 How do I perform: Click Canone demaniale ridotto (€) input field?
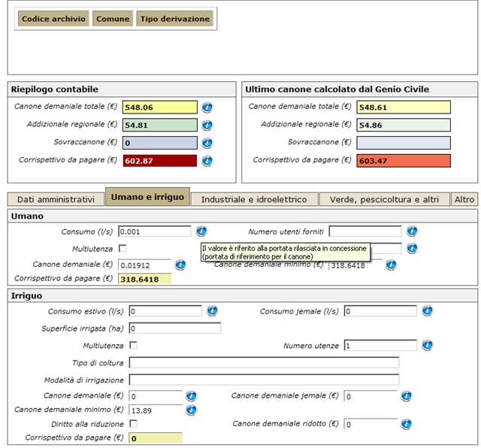371,425
